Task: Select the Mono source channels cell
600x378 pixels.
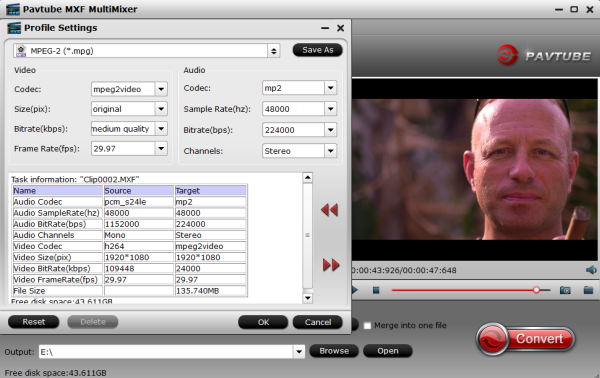Action: (139, 235)
